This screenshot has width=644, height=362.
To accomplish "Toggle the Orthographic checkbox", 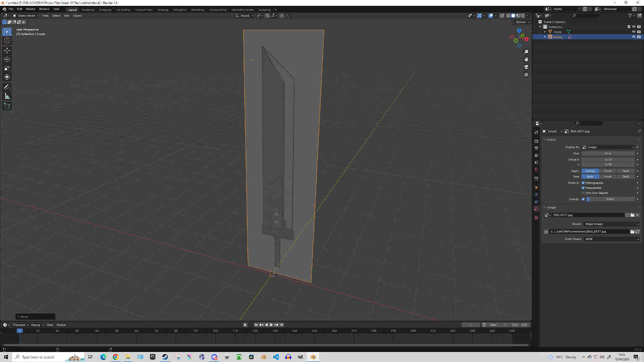I will point(583,183).
